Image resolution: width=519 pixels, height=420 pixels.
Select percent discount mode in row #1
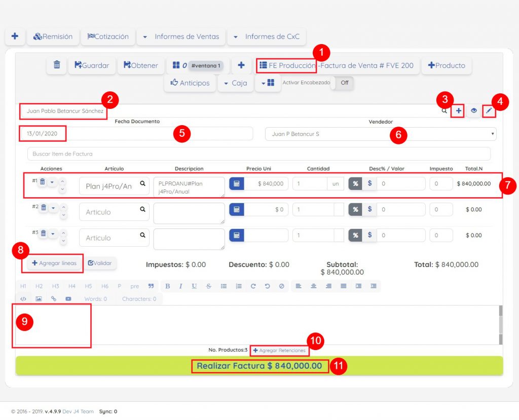[355, 183]
